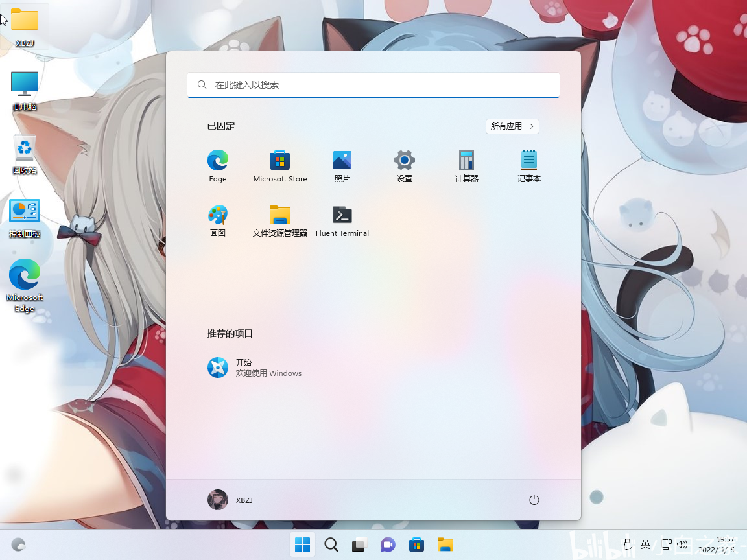Open 设置 Settings gear app

click(405, 166)
